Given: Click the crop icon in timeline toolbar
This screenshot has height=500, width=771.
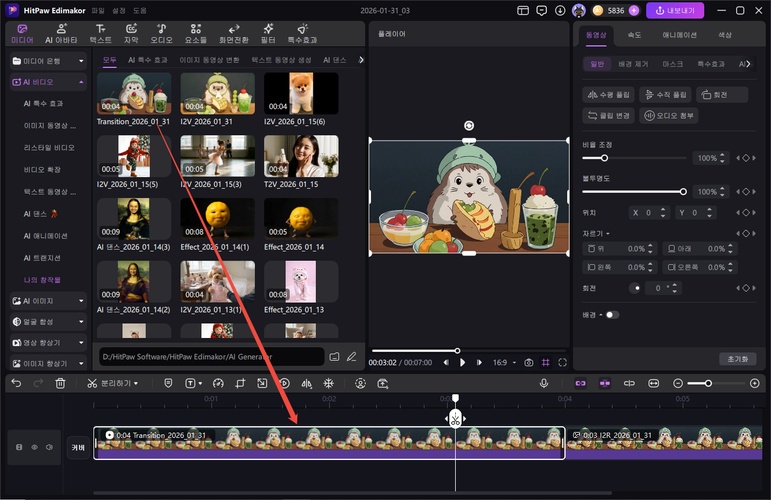Looking at the screenshot, I should (240, 383).
